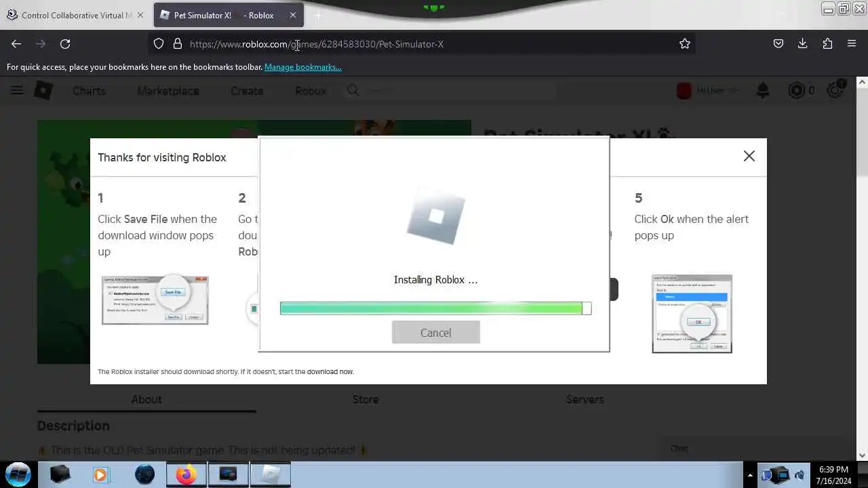Click the tracking protection shield icon
This screenshot has height=488, width=868.
(x=159, y=44)
